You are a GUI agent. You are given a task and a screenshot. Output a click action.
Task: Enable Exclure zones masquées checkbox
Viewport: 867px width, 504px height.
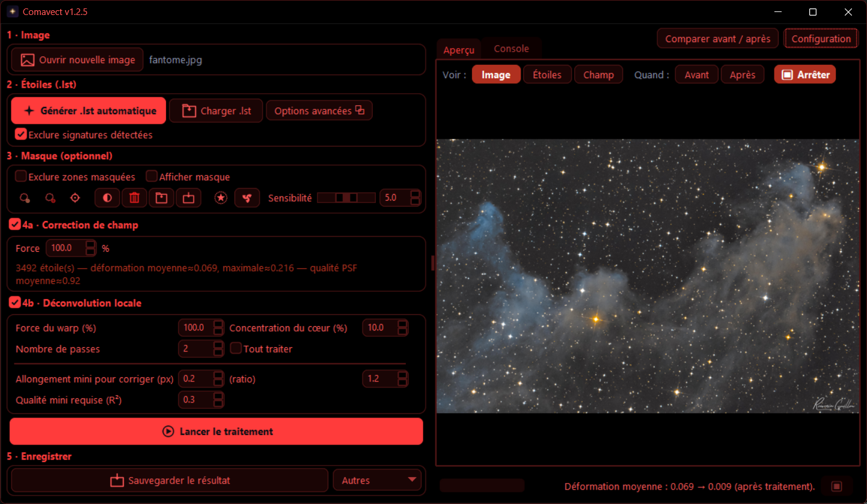coord(21,177)
